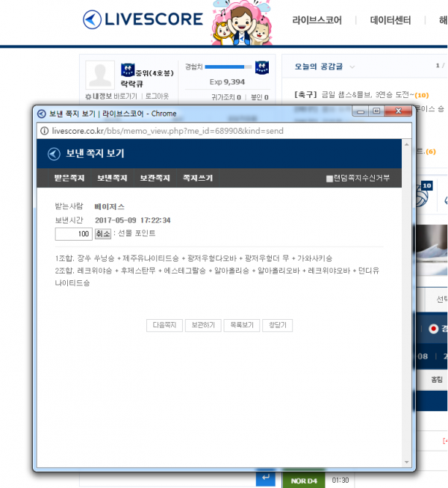The image size is (448, 488).
Task: Switch to the 받은쪽지 tab
Action: 69,178
